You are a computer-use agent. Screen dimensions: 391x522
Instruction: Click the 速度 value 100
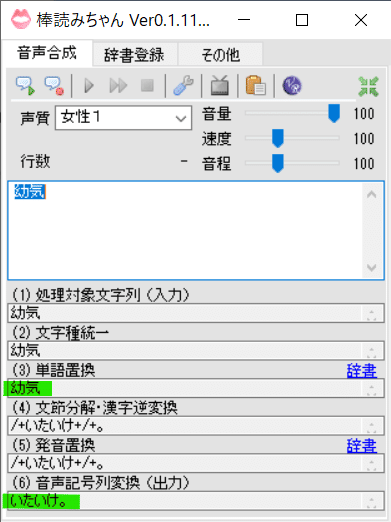coord(364,138)
